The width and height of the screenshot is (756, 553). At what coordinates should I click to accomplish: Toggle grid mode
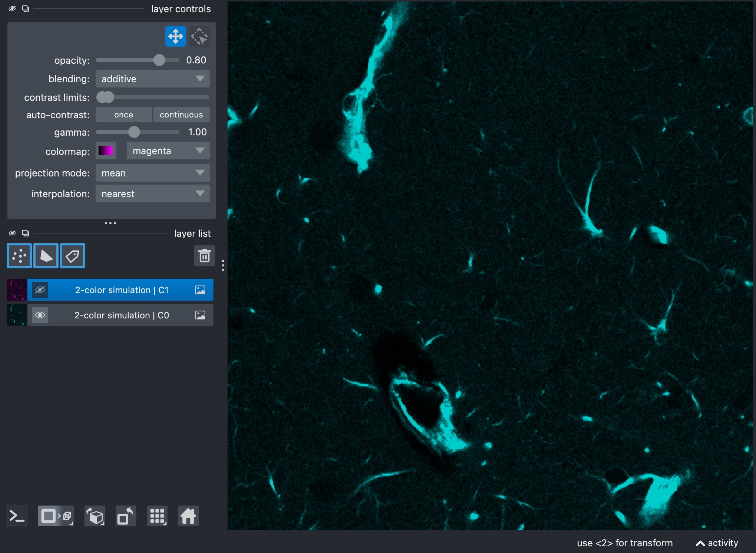(x=157, y=516)
